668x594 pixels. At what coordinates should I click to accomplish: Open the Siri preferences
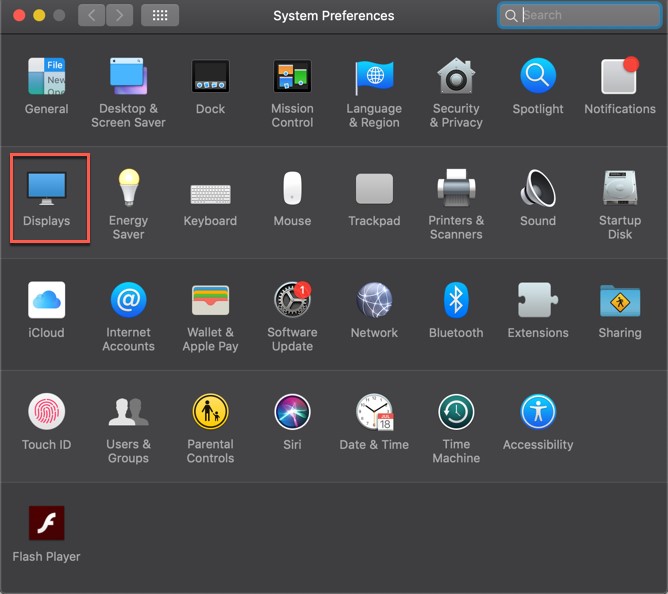pyautogui.click(x=292, y=422)
